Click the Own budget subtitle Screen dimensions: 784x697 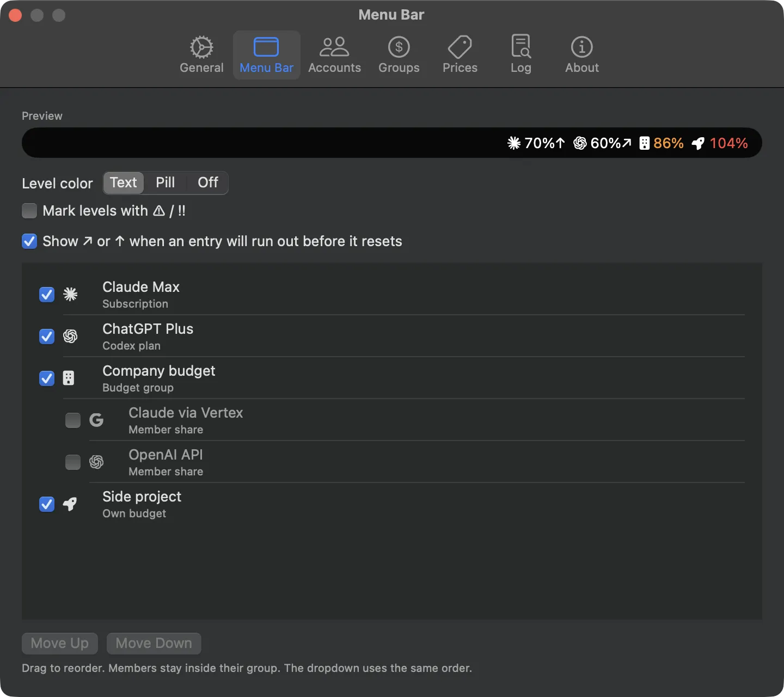[134, 513]
